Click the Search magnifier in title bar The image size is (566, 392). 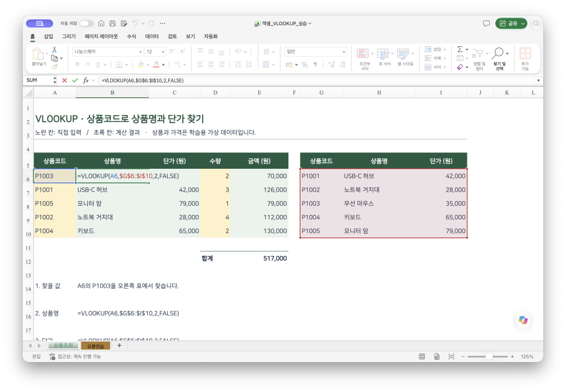(x=536, y=23)
